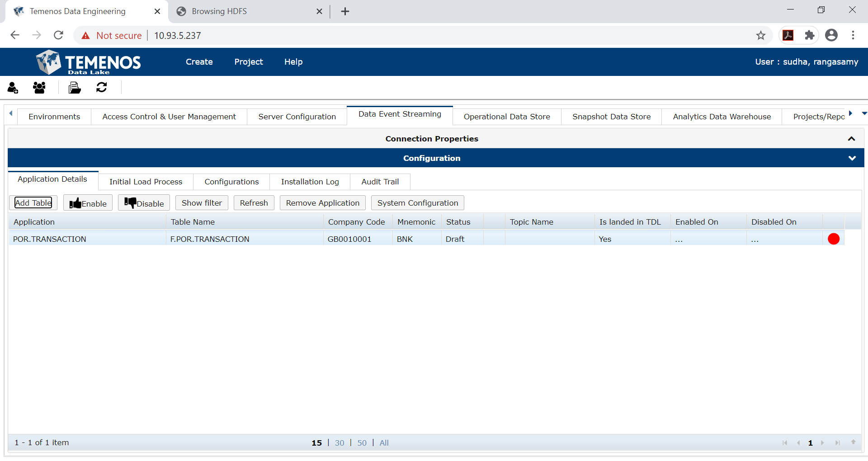868x461 pixels.
Task: Click the Add Table button
Action: (33, 202)
